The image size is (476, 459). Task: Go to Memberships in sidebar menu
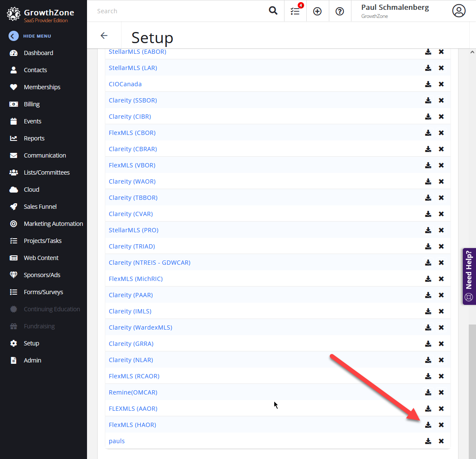pyautogui.click(x=42, y=87)
